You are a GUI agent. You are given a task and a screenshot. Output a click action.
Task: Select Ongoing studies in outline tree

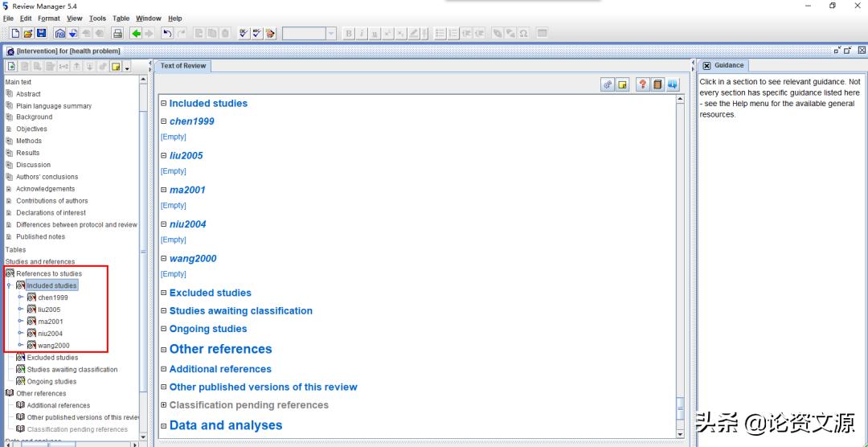point(51,381)
